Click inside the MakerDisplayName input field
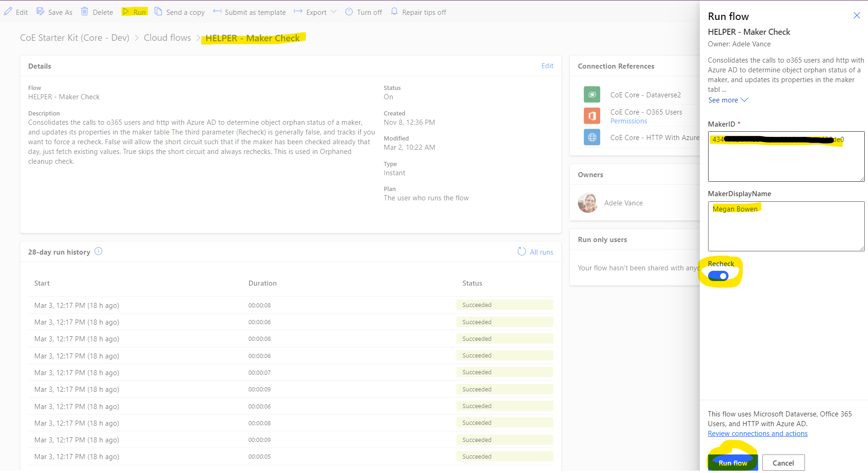 785,226
